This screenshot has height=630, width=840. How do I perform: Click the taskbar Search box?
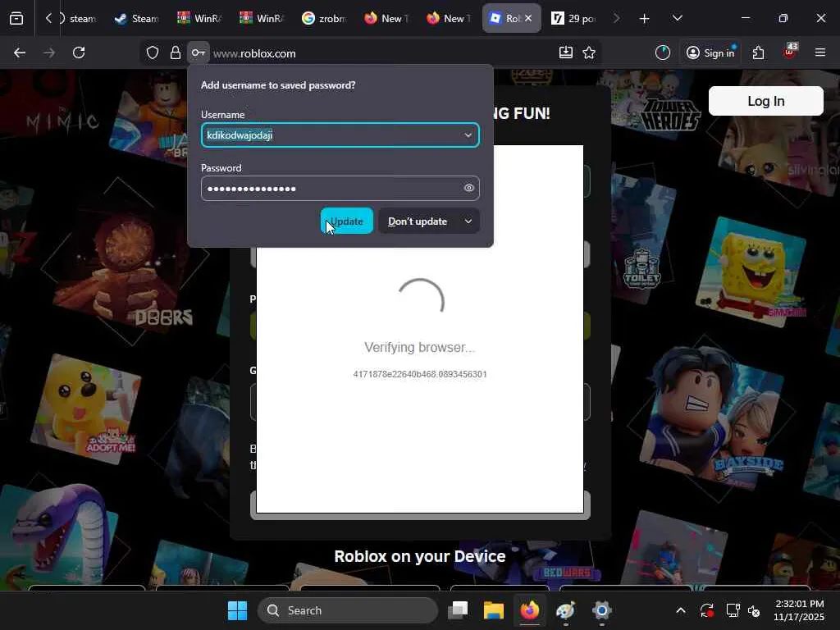(348, 610)
